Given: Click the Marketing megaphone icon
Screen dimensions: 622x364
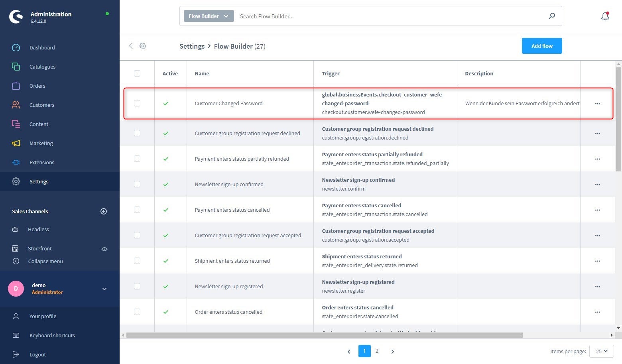Looking at the screenshot, I should [16, 143].
